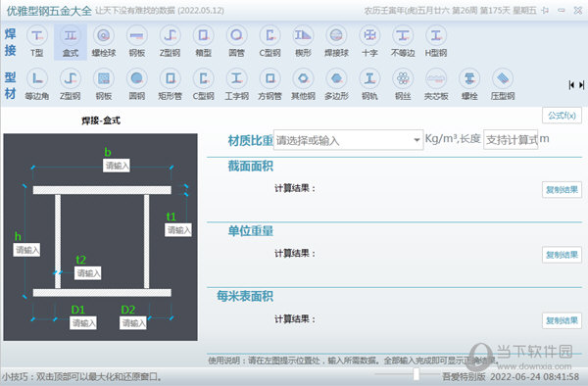This screenshot has width=588, height=386.
Task: Select 圆管 round pipe icon
Action: coord(236,41)
